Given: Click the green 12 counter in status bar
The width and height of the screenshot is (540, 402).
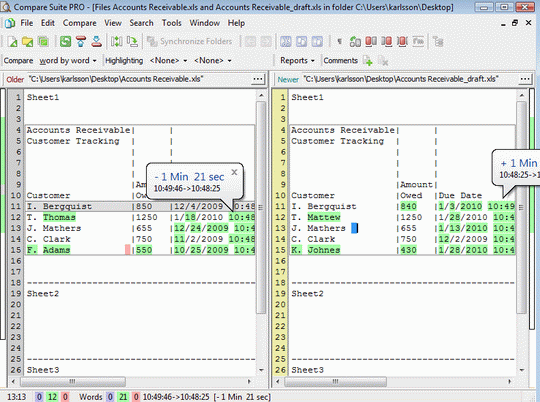Looking at the screenshot, I should 52,397.
